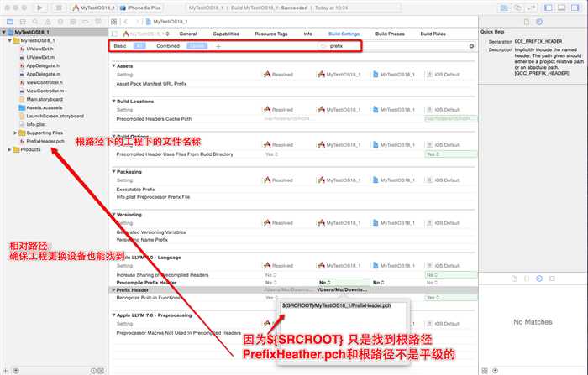
Task: Select the Standard editor mode
Action: click(x=504, y=8)
